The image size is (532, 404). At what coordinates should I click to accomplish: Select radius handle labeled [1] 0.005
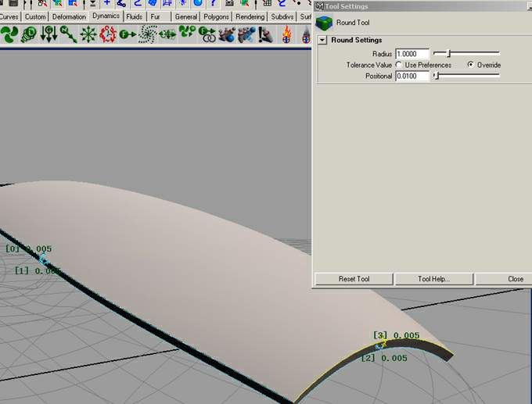pyautogui.click(x=38, y=270)
